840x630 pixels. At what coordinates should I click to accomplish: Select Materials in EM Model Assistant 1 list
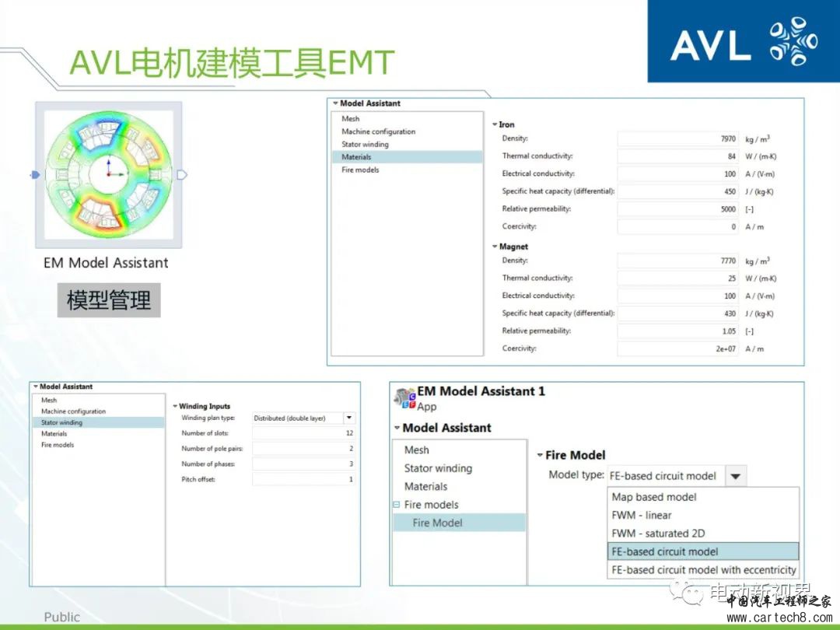(x=426, y=486)
